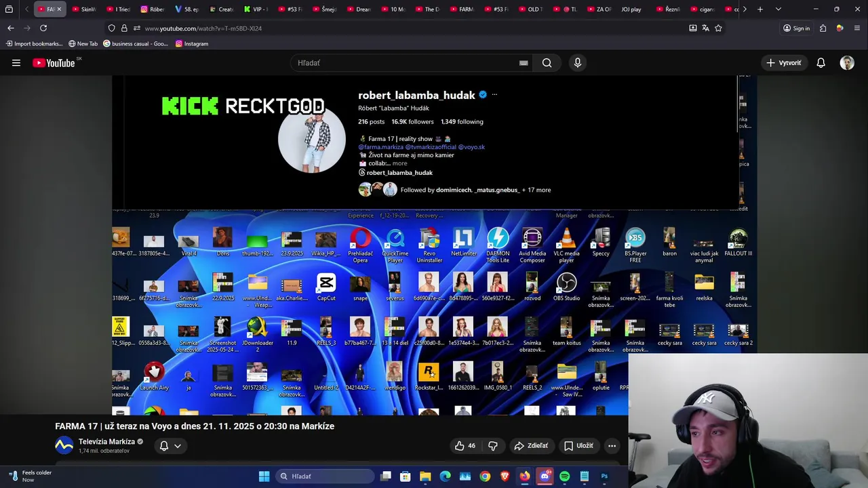Viewport: 868px width, 488px height.
Task: Open the YouTube hamburger guide menu
Action: pyautogui.click(x=16, y=63)
